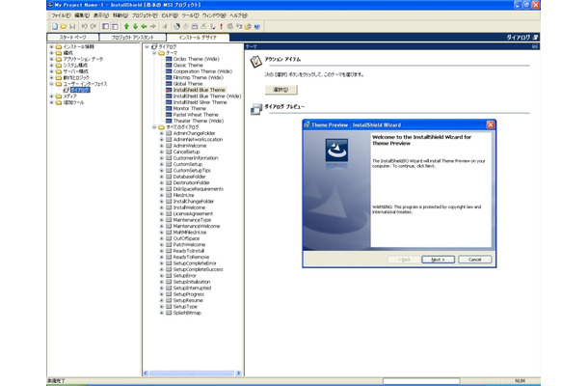This screenshot has height=386, width=588.
Task: Switch to the インストール デザイナ tab
Action: pyautogui.click(x=198, y=38)
